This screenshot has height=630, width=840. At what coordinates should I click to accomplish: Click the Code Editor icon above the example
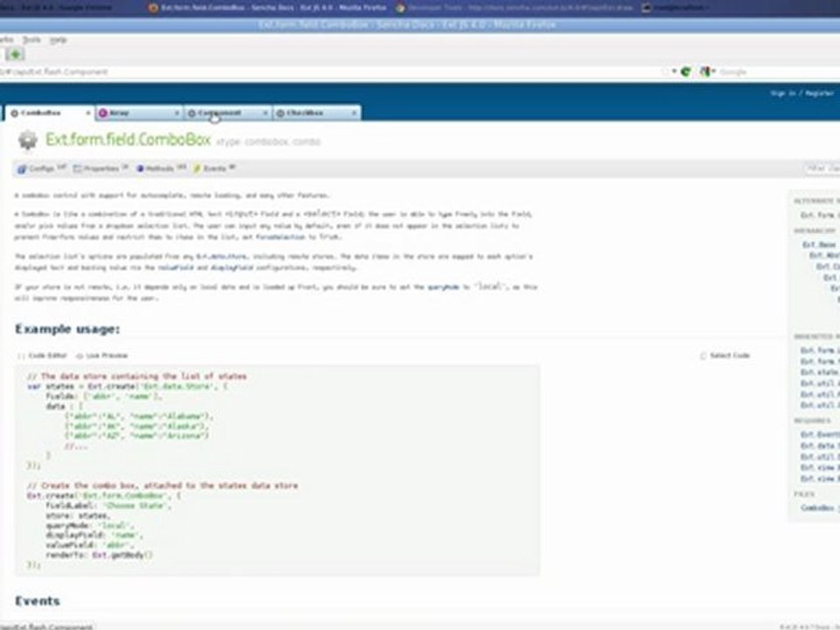tap(21, 356)
